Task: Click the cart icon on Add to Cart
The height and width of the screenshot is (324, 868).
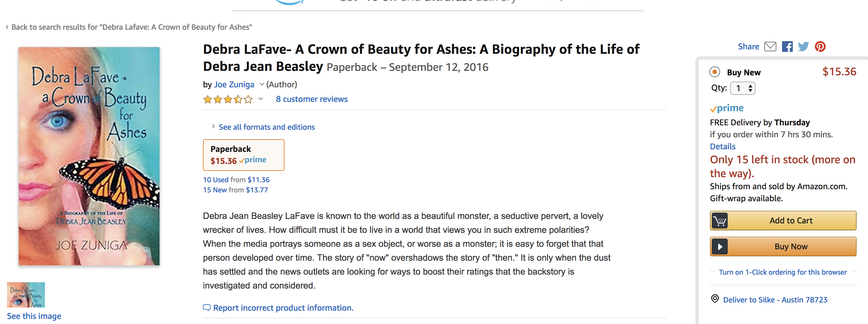Action: 720,221
